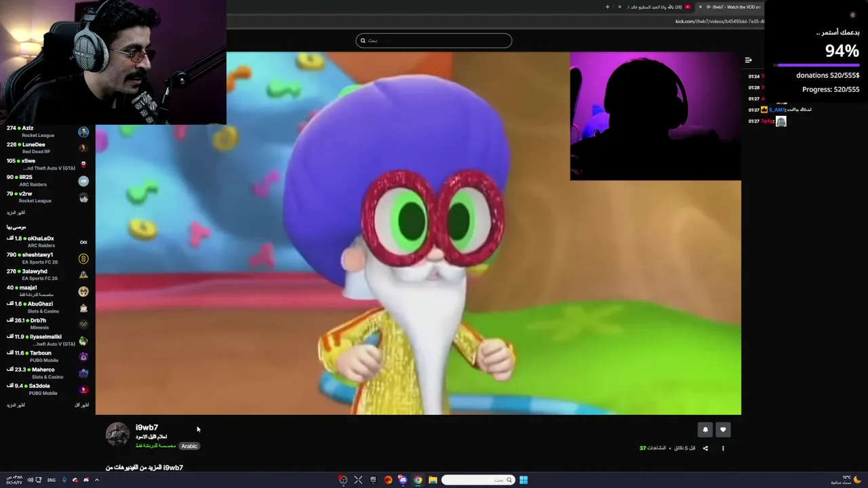Click the Windows taskbar search box
The width and height of the screenshot is (868, 488).
pyautogui.click(x=478, y=480)
